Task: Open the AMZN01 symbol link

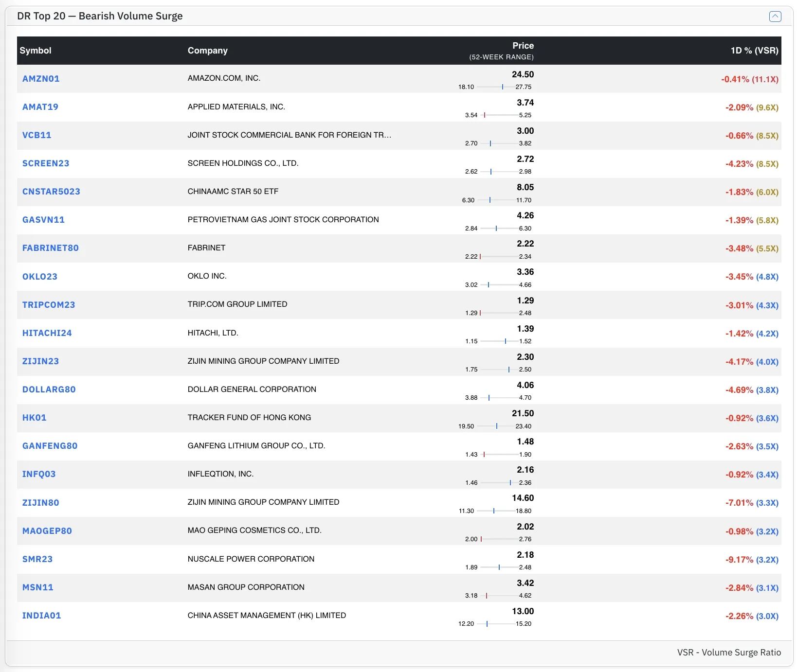Action: [x=41, y=79]
